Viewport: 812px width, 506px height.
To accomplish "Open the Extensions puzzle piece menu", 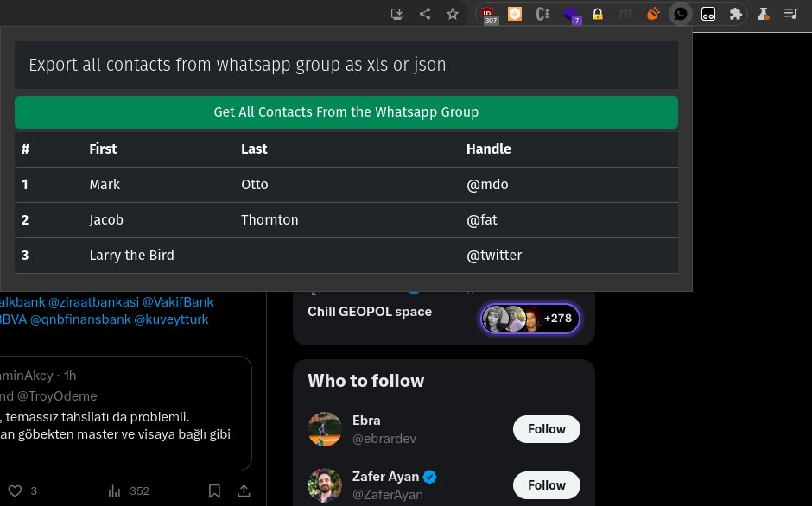I will point(736,14).
